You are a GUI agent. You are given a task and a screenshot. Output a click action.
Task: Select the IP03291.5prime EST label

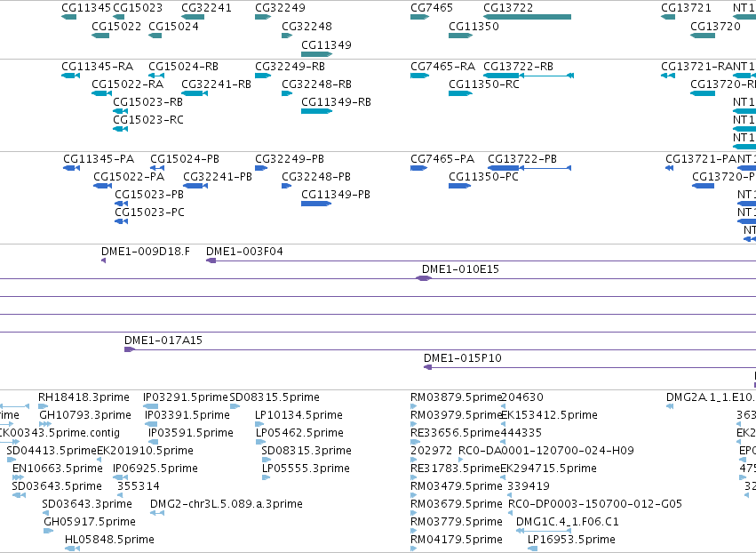(x=185, y=397)
